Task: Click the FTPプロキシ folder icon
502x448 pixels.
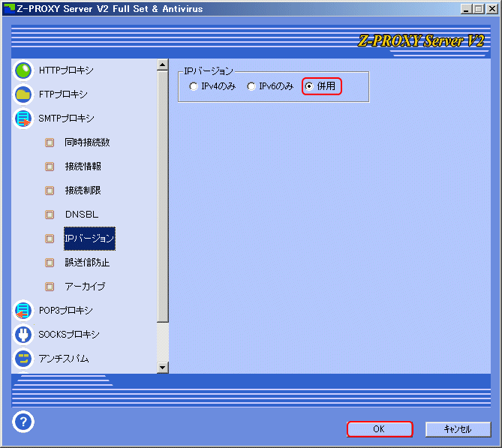Action: coord(23,95)
